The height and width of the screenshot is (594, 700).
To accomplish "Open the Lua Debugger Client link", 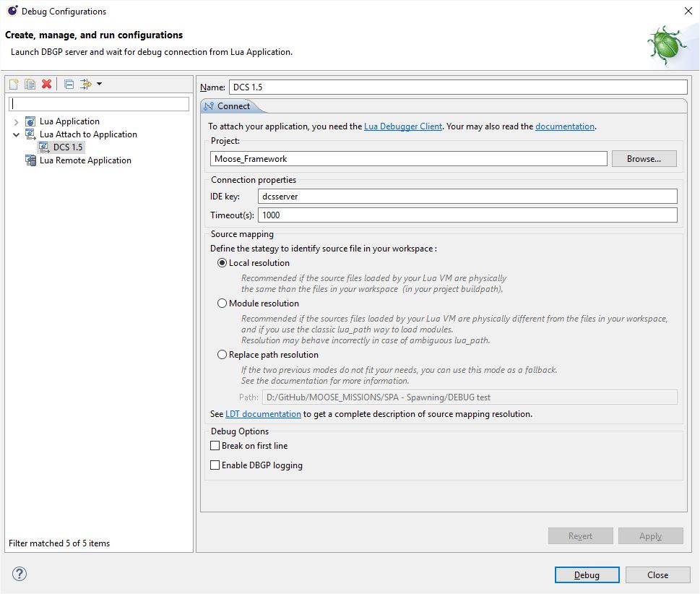I will point(402,126).
